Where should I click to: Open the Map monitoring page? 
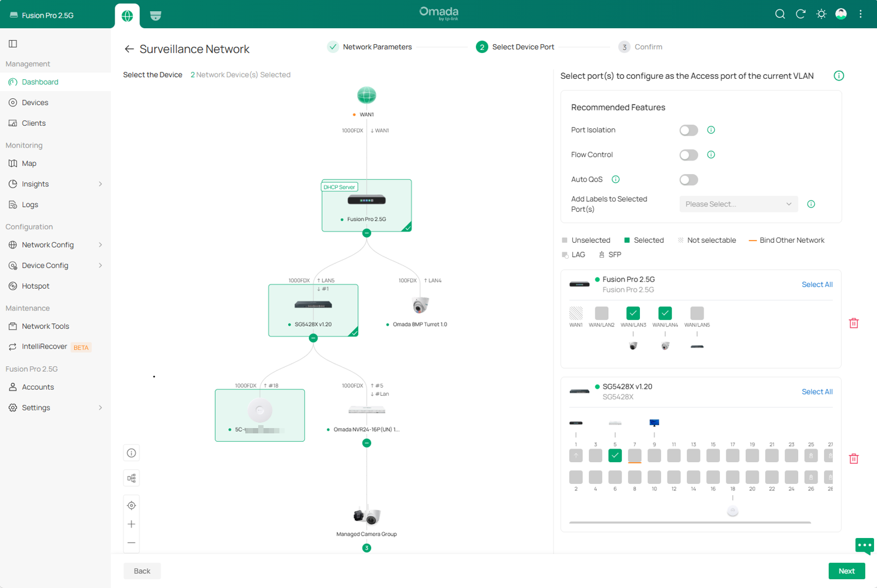[x=55, y=163]
